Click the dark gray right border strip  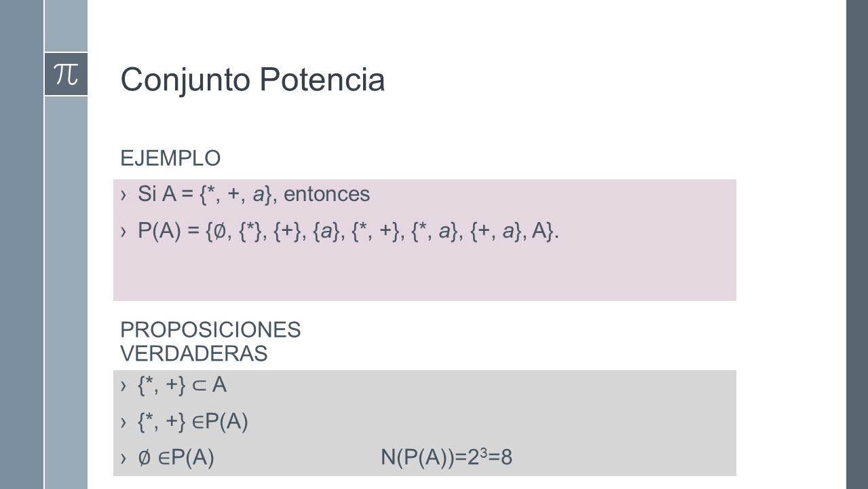coord(857,244)
